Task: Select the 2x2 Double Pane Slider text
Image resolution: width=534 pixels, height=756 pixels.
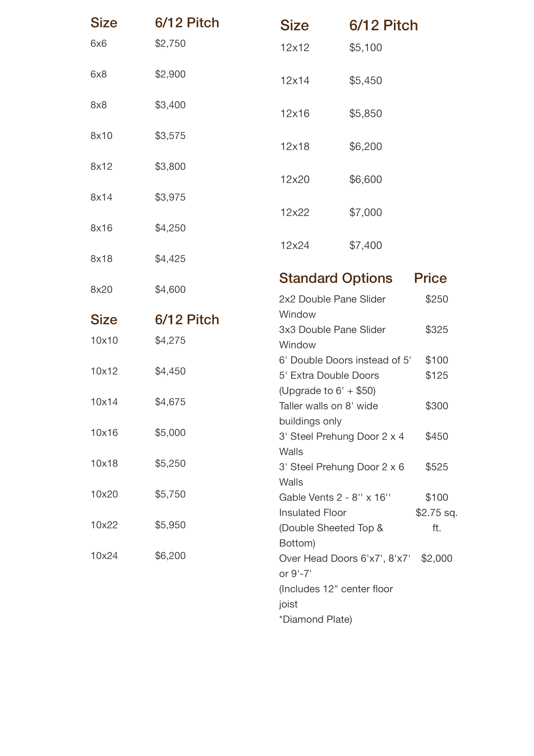Action: pyautogui.click(x=332, y=299)
